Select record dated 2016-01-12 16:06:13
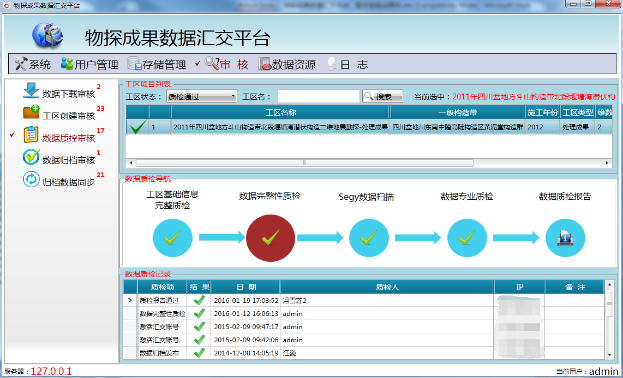The width and height of the screenshot is (623, 378). click(x=245, y=314)
